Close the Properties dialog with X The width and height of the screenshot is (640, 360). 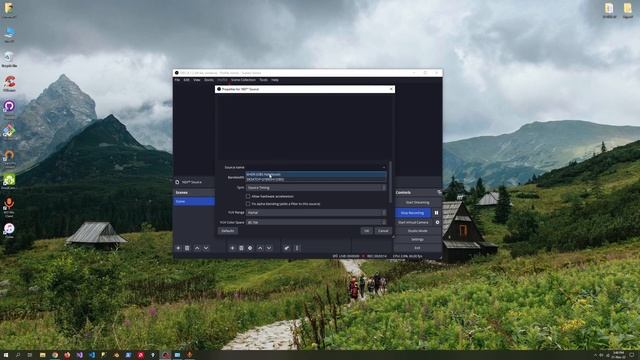391,89
